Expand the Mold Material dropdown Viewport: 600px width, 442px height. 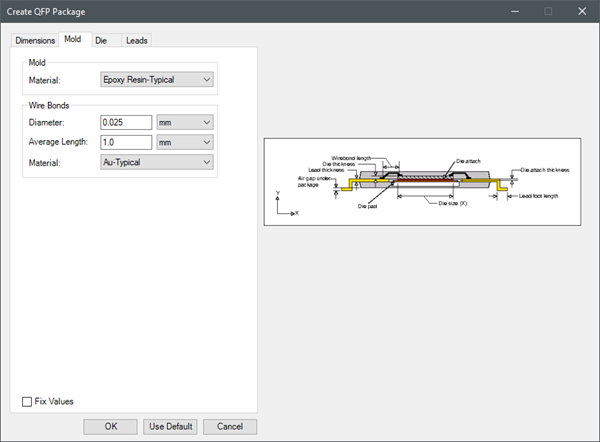158,79
